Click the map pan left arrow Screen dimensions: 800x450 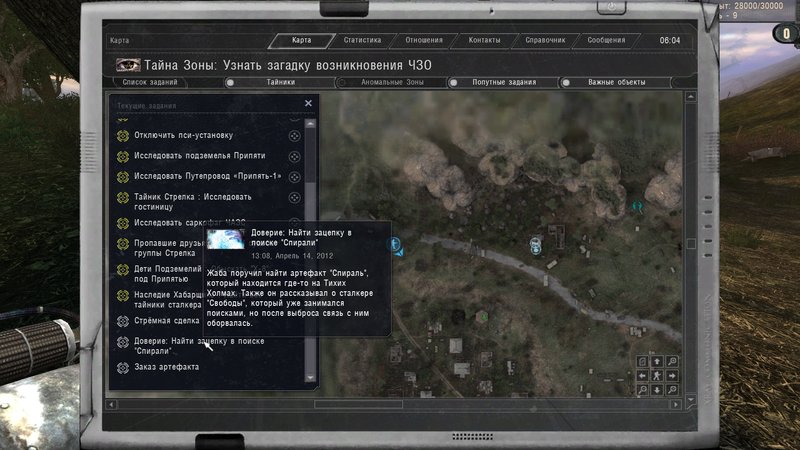tap(642, 375)
